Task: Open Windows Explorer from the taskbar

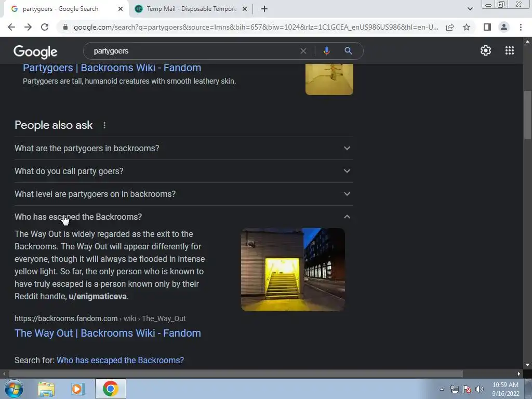Action: 46,389
